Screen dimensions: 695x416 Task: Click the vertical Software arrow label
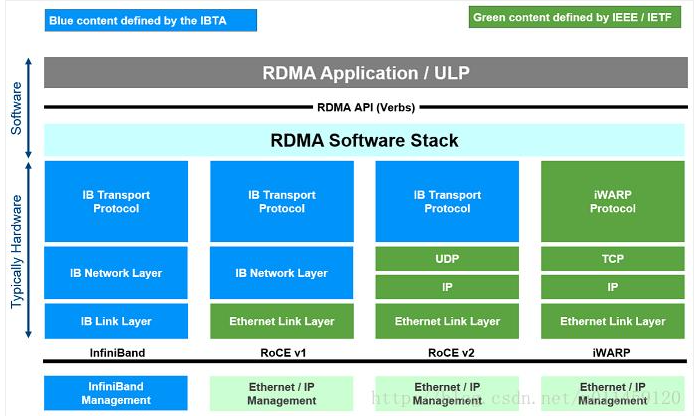[x=16, y=108]
